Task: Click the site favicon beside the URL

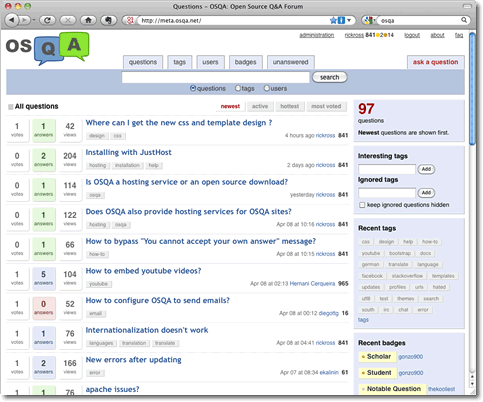Action: click(130, 20)
